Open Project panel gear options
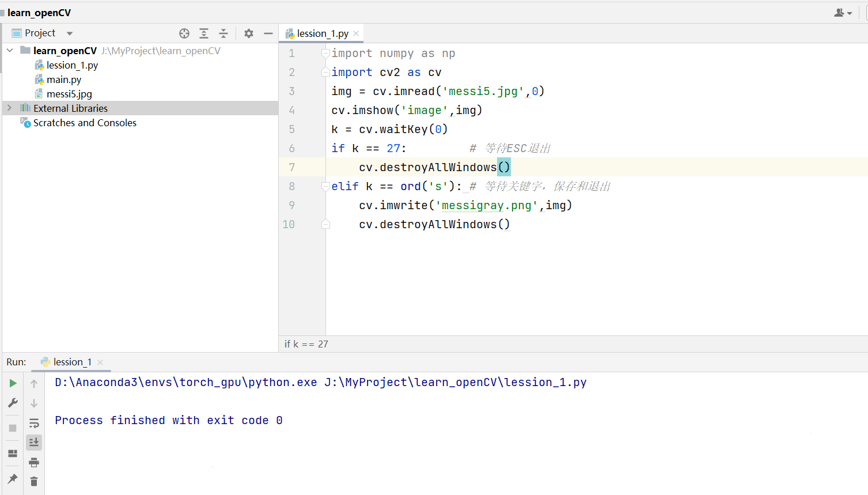The image size is (868, 495). click(249, 33)
